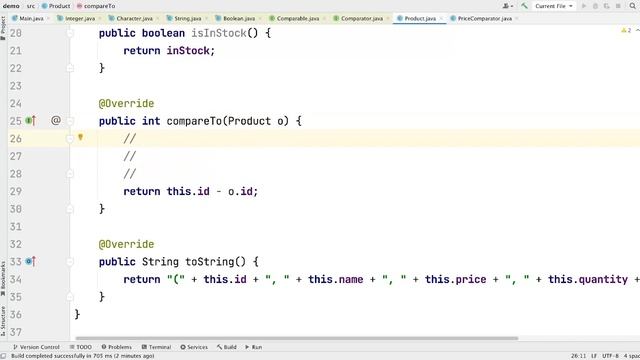The height and width of the screenshot is (360, 640).
Task: Open the TODO tool window
Action: (x=81, y=347)
